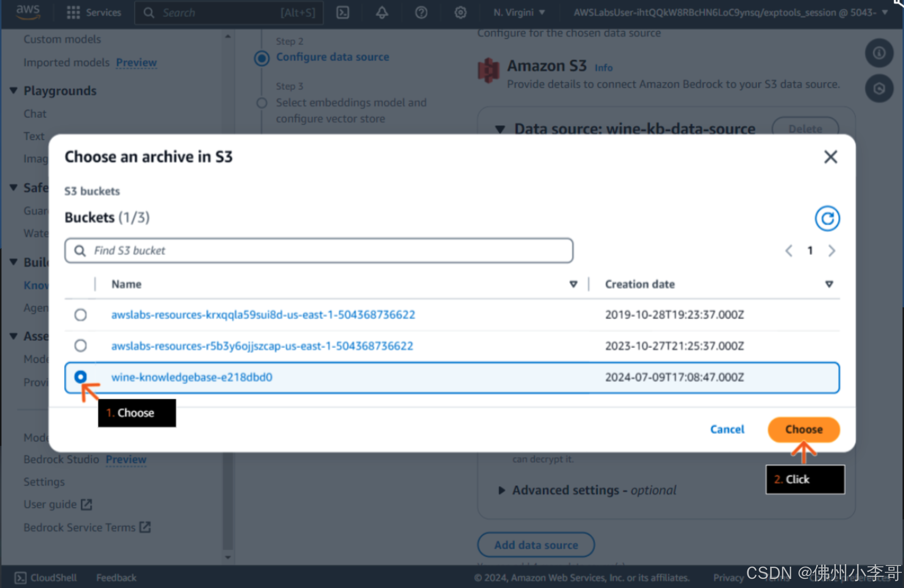Open the AWSLabsUser account dropdown
Viewport: 904px width, 588px height.
[x=730, y=13]
